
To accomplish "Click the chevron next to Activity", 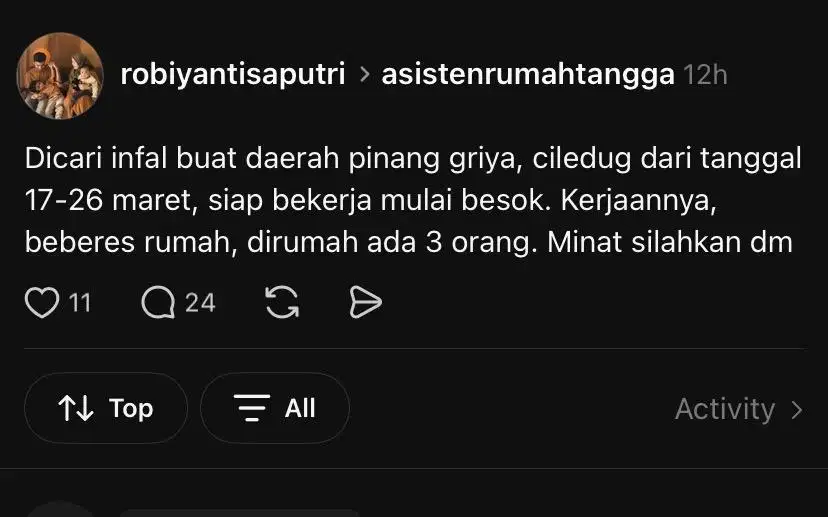I will 797,409.
